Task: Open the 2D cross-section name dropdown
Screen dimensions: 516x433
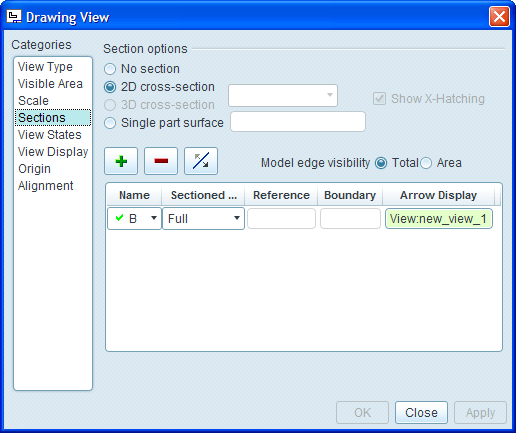Action: click(x=283, y=96)
